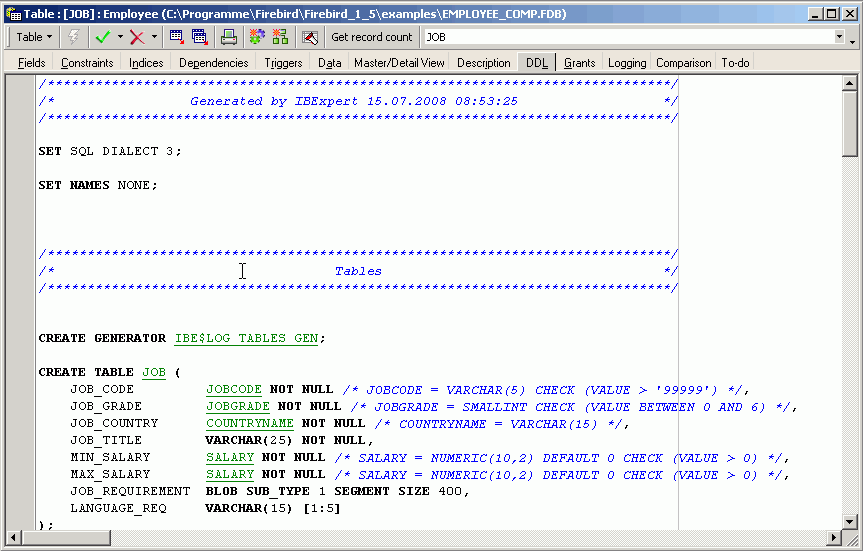Expand the arrow next to red X
The image size is (863, 551).
(154, 37)
